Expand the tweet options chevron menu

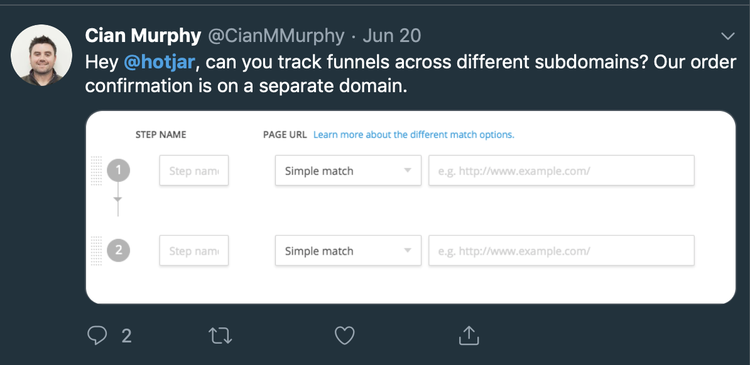pyautogui.click(x=728, y=36)
